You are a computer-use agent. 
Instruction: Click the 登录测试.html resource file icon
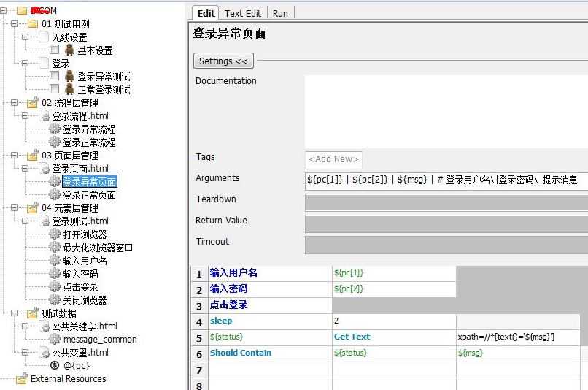pos(45,221)
